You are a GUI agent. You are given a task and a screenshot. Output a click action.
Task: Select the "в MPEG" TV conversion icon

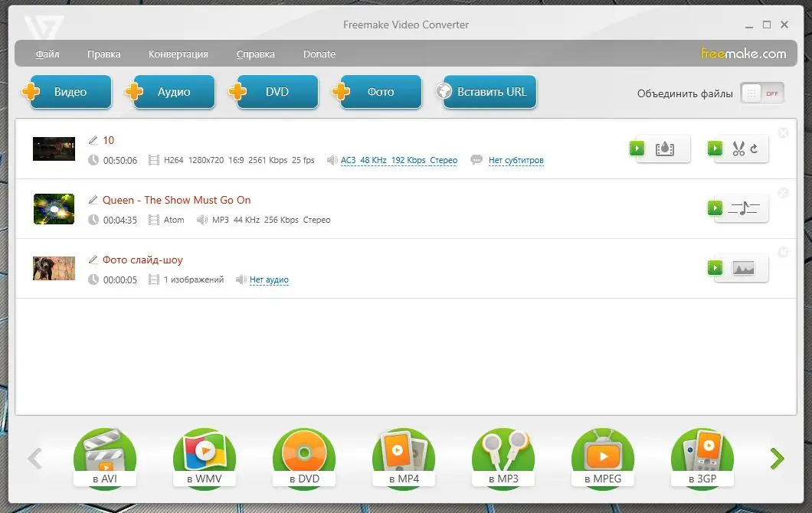pyautogui.click(x=603, y=453)
